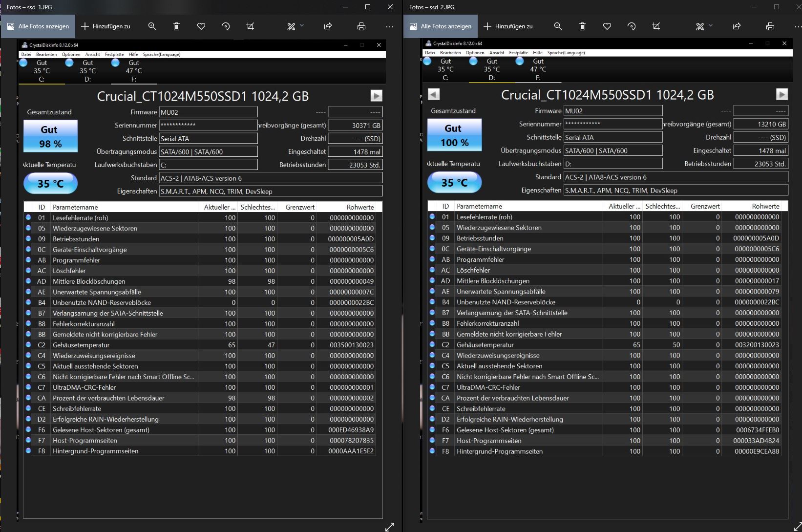Image resolution: width=802 pixels, height=532 pixels.
Task: Click the zoom icon in the ssd_2.JPG window
Action: [x=558, y=26]
